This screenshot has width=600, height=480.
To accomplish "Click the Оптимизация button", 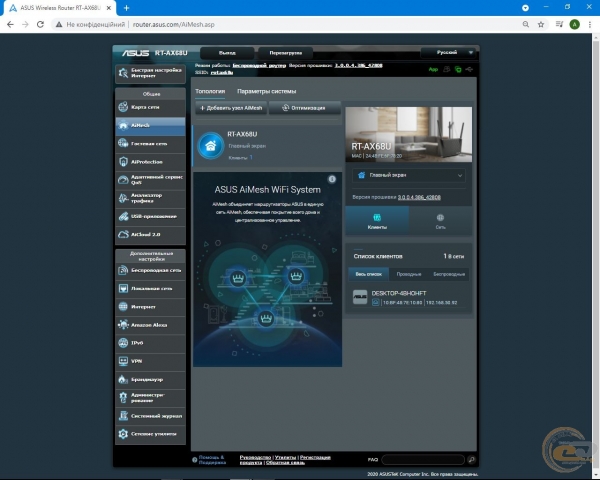I will pyautogui.click(x=305, y=108).
